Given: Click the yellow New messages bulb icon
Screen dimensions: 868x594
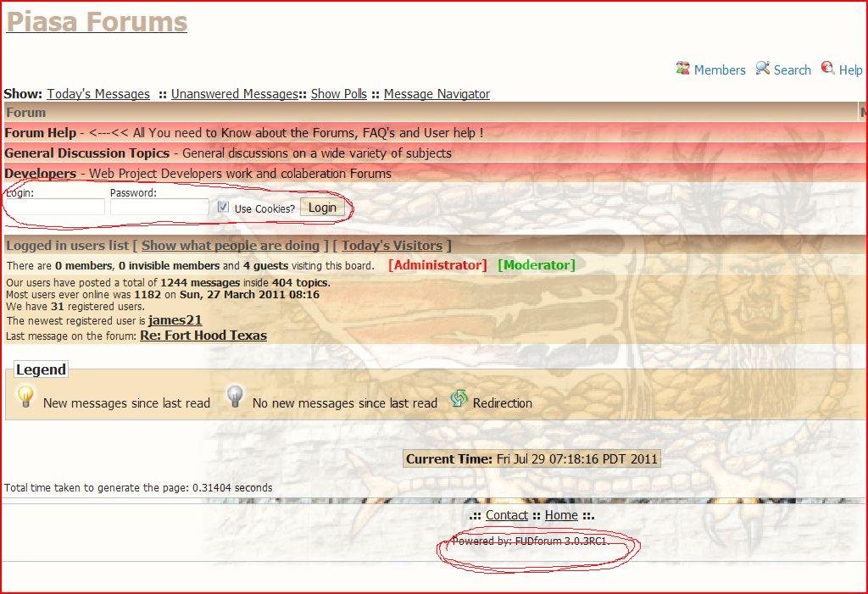Looking at the screenshot, I should [x=25, y=397].
